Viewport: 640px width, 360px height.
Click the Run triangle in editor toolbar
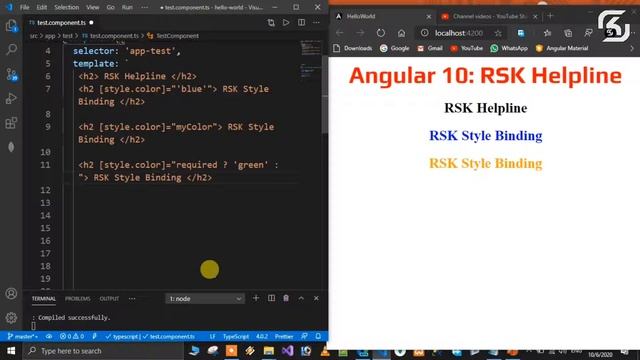coord(286,22)
